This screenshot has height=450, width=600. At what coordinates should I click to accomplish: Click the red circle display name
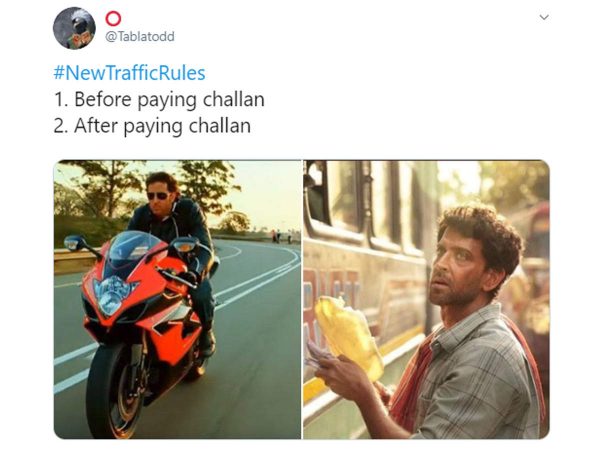pos(113,18)
